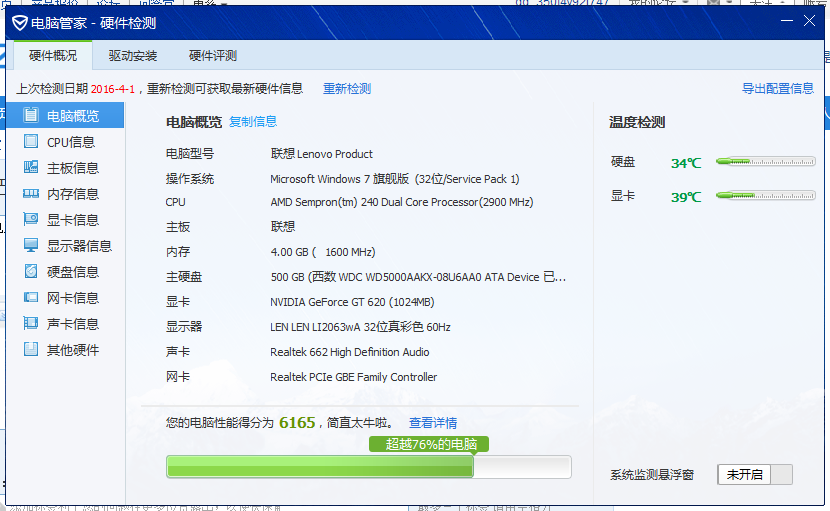830x511 pixels.
Task: Open the 内存信息 section label
Action: point(73,194)
